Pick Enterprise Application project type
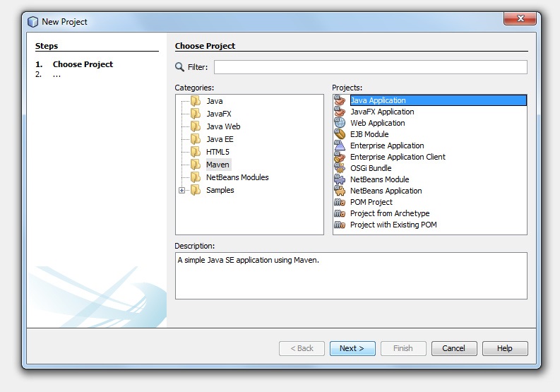560x392 pixels. [x=387, y=145]
